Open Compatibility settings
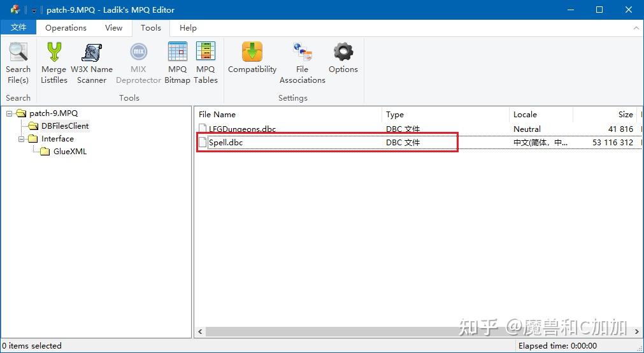The width and height of the screenshot is (644, 353). click(x=252, y=58)
